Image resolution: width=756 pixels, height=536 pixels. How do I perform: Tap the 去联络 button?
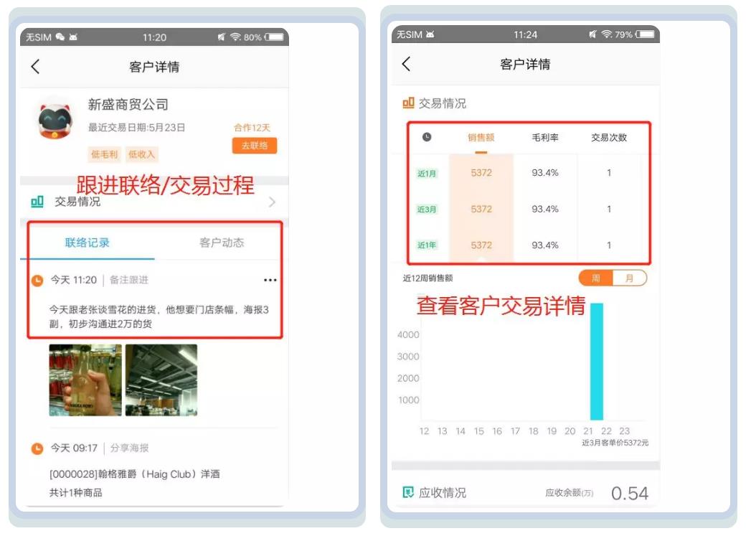click(254, 146)
